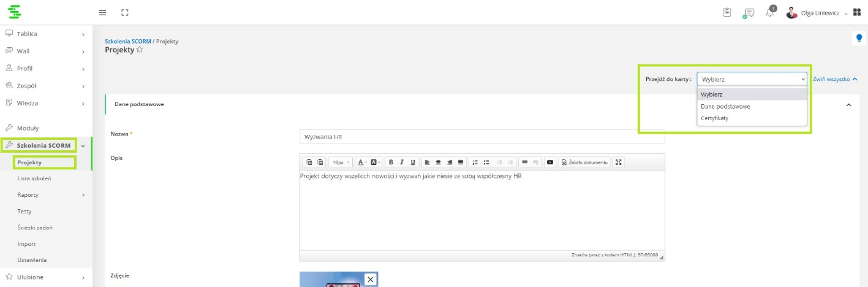Collapse the Dane podstawowe section
Screen dimensions: 868x287
point(848,105)
